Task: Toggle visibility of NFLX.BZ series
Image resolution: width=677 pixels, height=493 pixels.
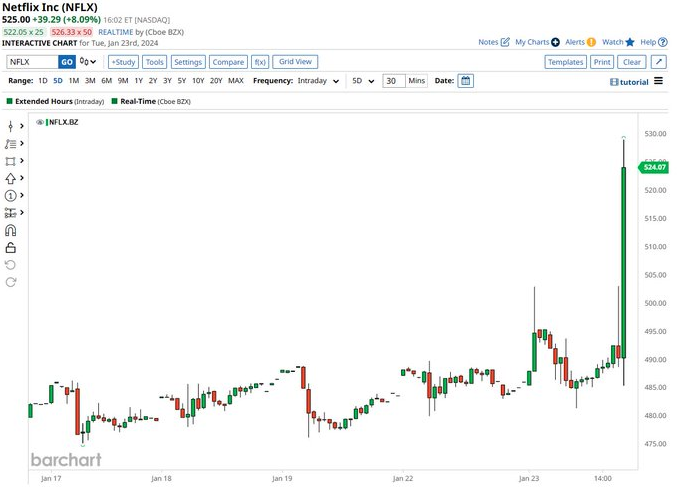Action: pos(40,122)
